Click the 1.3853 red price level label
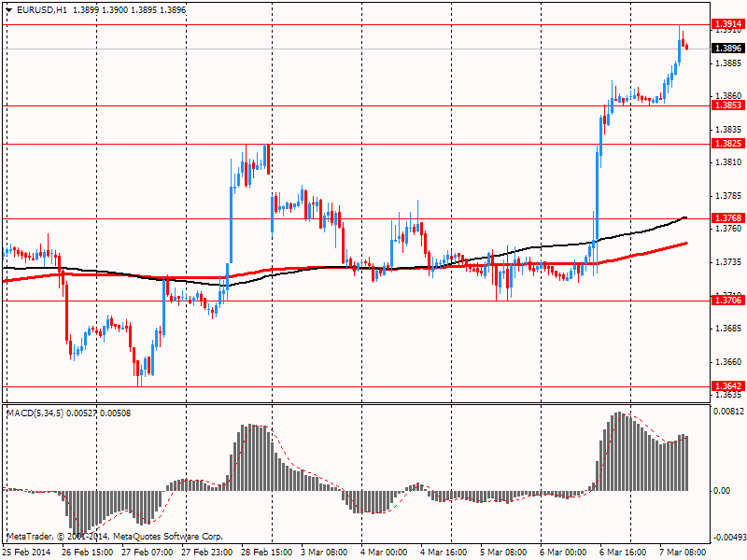Screen dimensions: 747x560 pos(728,105)
